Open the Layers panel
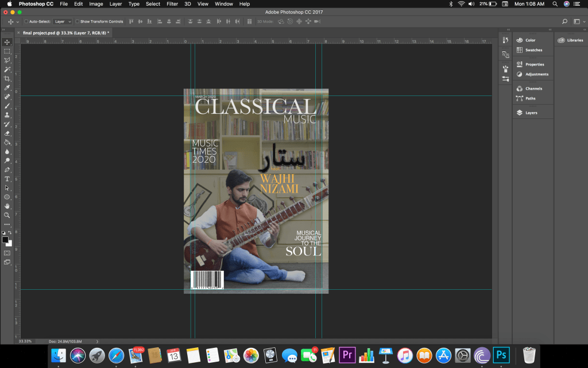 point(531,113)
